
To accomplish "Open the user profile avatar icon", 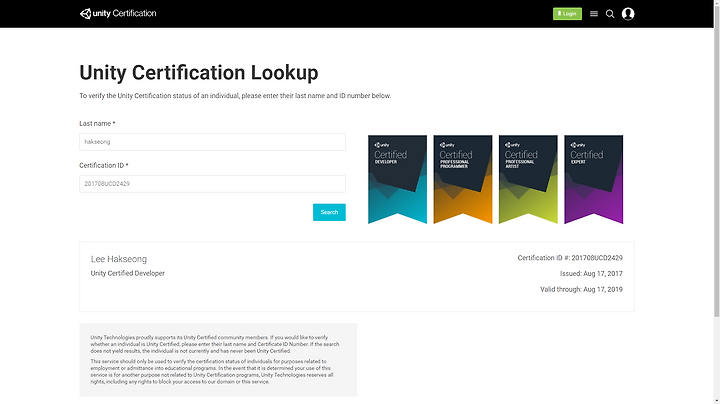I will pos(628,14).
